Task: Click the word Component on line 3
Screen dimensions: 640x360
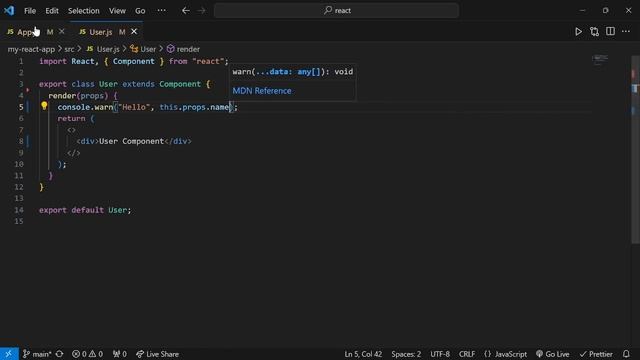Action: pos(180,84)
